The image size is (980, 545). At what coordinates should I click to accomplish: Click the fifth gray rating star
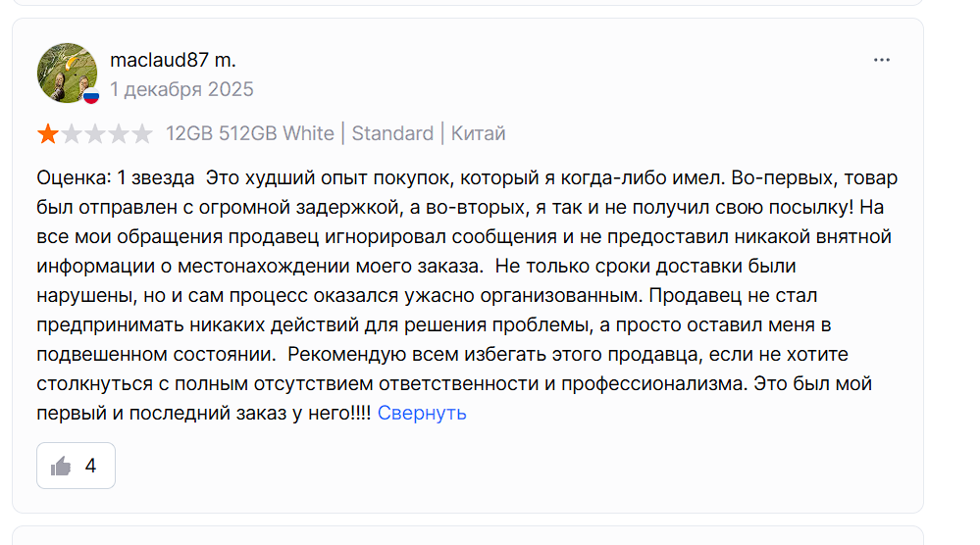click(x=142, y=134)
